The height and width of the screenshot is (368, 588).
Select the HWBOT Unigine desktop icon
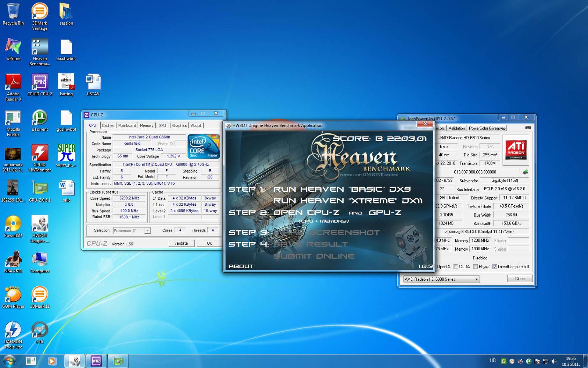(x=40, y=229)
